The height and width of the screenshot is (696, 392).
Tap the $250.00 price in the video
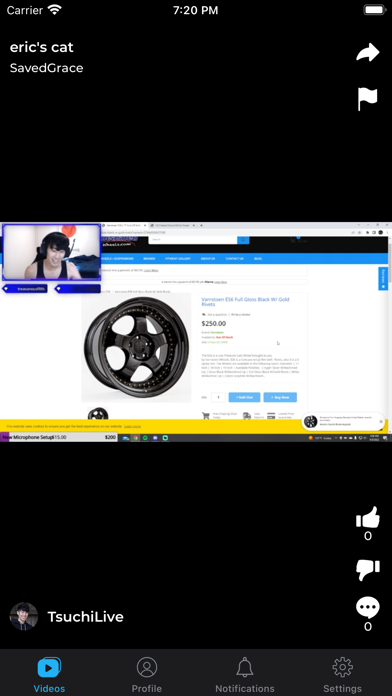214,324
